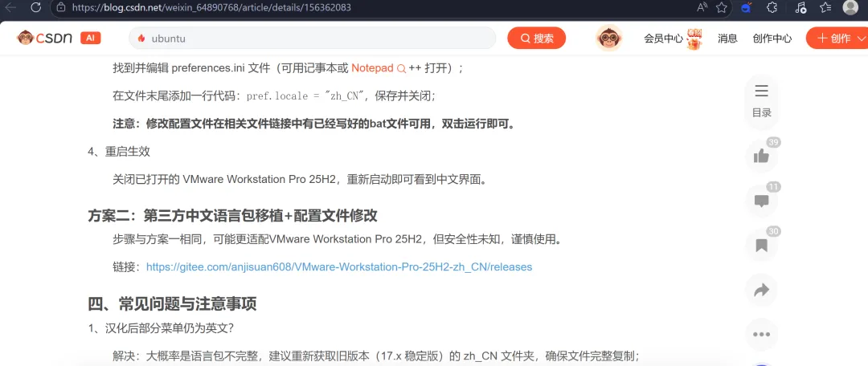The image size is (868, 366).
Task: Click the line 步骤与方案一相同
Action: point(340,240)
